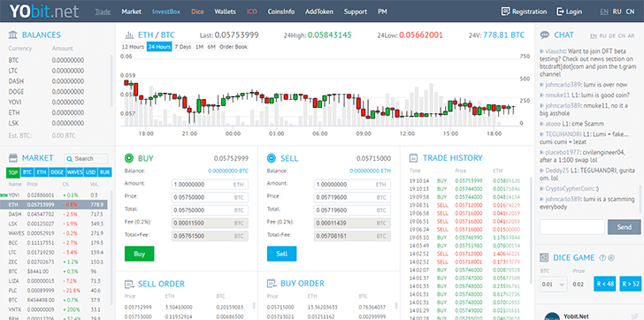Click the Buy balance 0.00000000 BTC link

[x=228, y=171]
